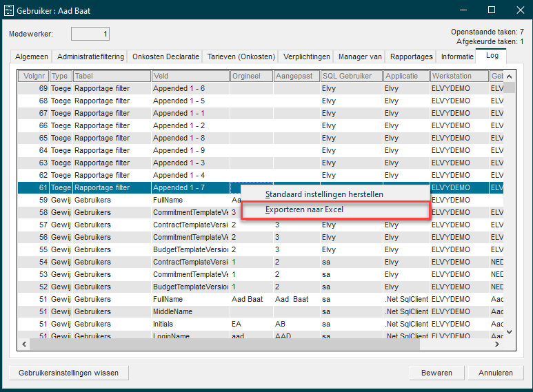The width and height of the screenshot is (533, 392).
Task: Click the vertical scrollbar up arrow
Action: [x=509, y=76]
